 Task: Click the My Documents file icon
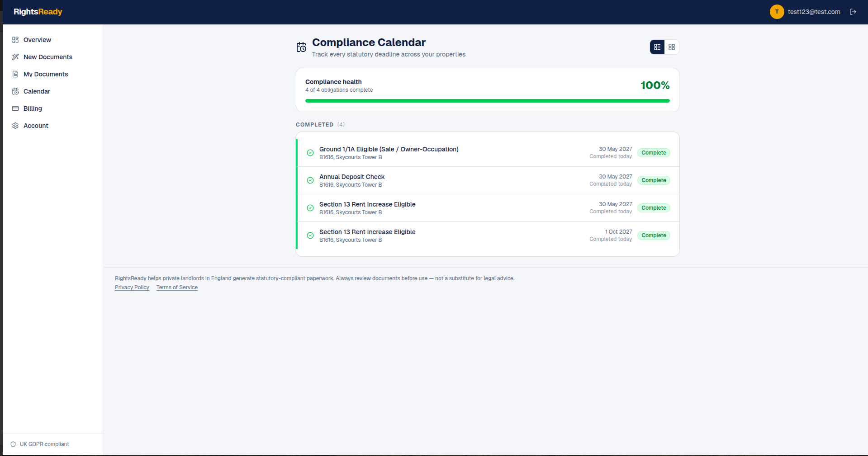click(x=15, y=74)
